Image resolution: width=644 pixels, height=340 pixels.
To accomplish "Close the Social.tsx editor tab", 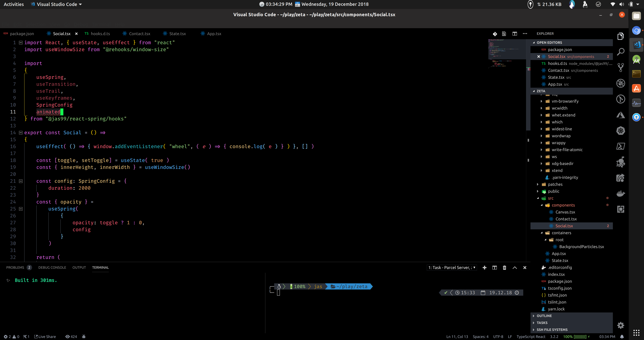I will click(x=76, y=34).
